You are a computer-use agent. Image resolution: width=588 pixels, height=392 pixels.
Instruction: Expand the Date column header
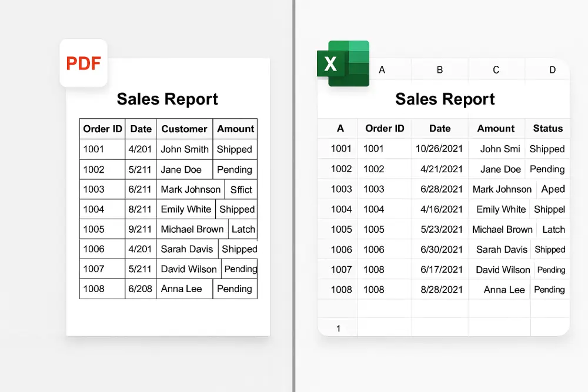pyautogui.click(x=440, y=128)
